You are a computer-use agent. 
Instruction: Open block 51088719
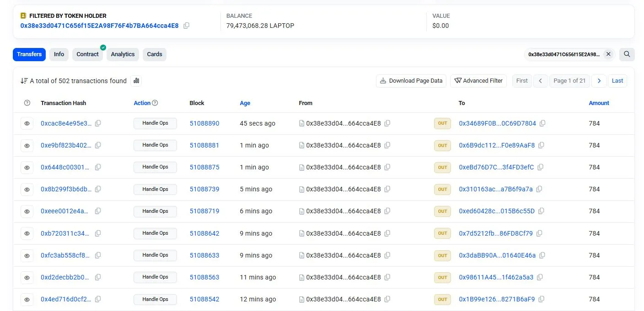204,211
